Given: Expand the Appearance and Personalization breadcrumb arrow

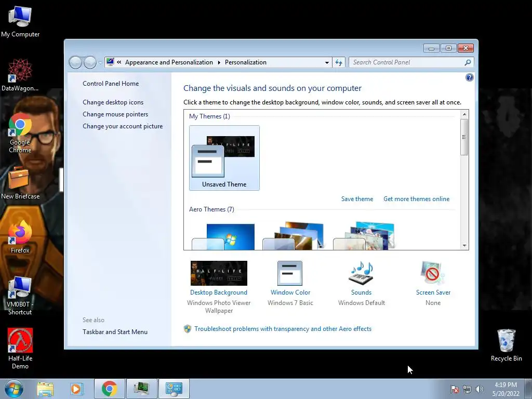Looking at the screenshot, I should coord(219,62).
